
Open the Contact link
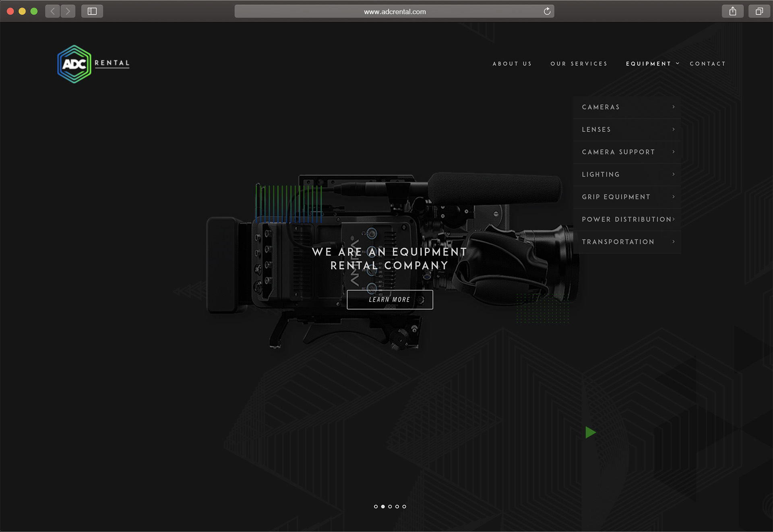(x=707, y=64)
